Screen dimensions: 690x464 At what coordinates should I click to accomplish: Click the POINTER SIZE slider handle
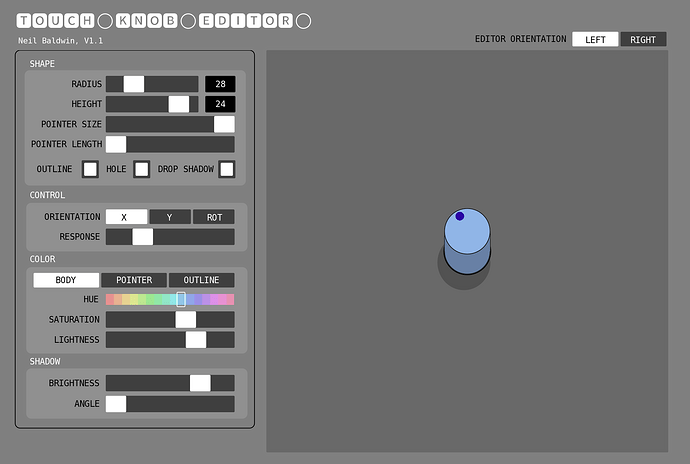[224, 124]
